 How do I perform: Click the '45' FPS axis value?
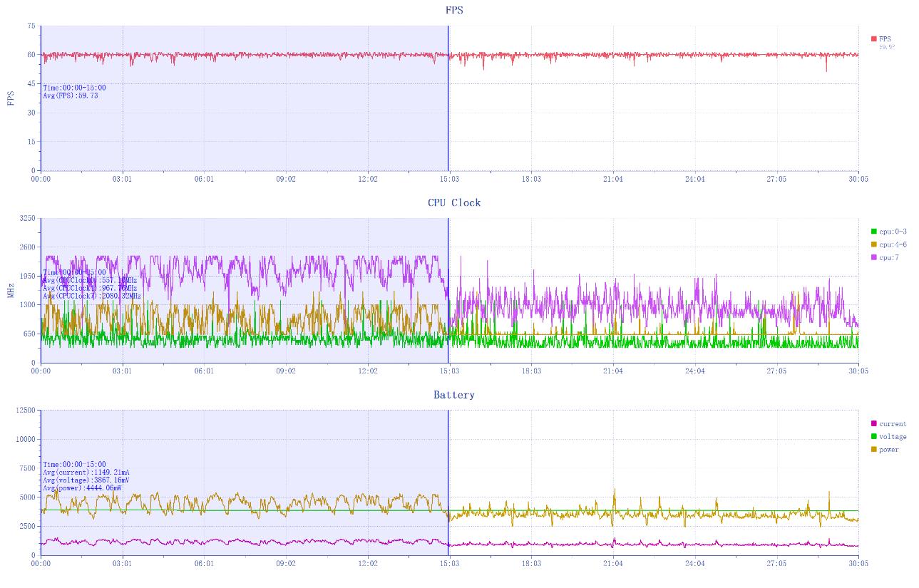[x=31, y=84]
